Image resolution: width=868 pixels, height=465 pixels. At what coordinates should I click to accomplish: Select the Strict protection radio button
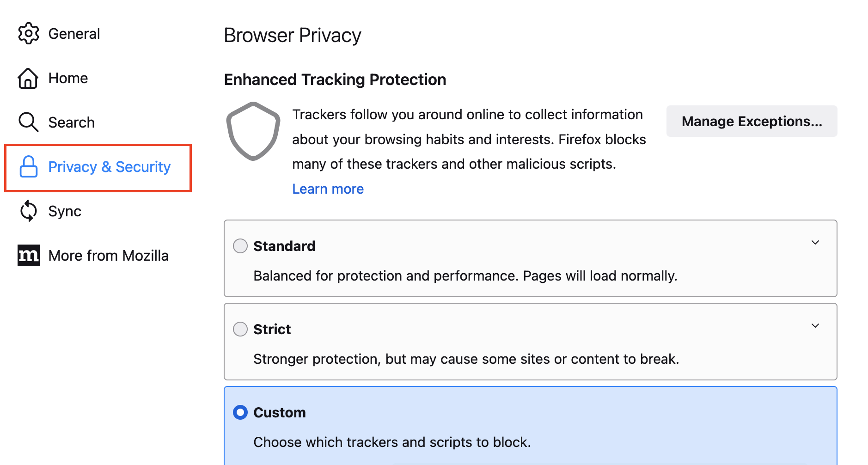(240, 329)
